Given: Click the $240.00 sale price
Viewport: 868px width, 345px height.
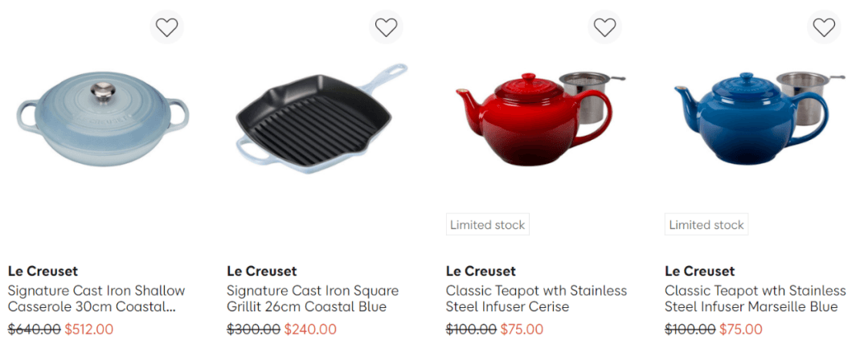Looking at the screenshot, I should click(310, 330).
